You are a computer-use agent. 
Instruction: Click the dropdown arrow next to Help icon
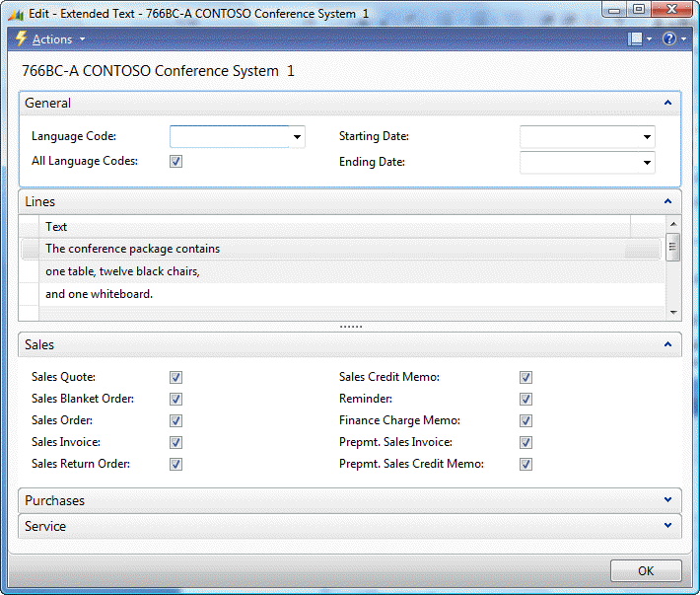tap(683, 39)
